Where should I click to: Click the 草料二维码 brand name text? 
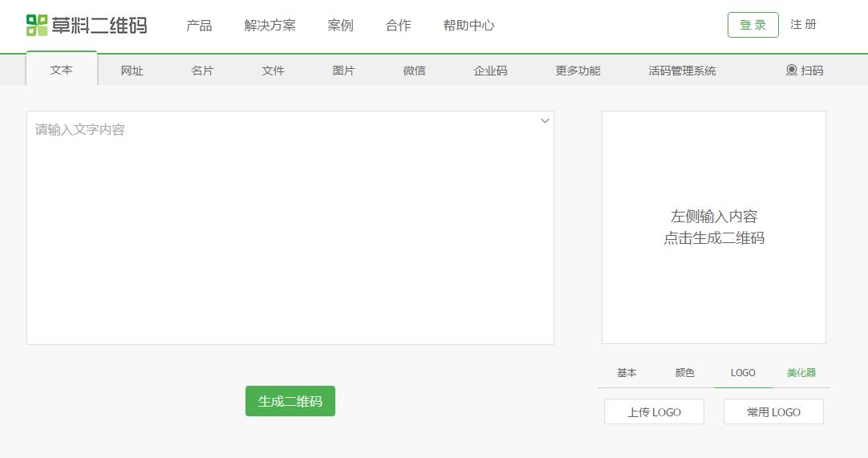click(99, 25)
